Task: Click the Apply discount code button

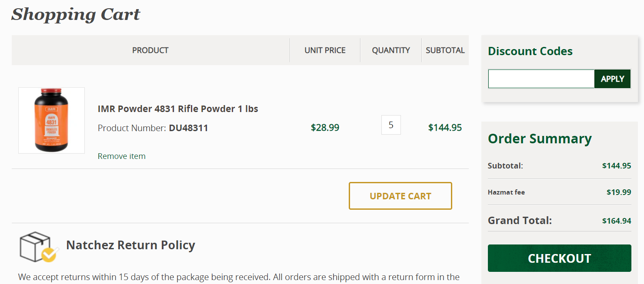Action: [612, 79]
